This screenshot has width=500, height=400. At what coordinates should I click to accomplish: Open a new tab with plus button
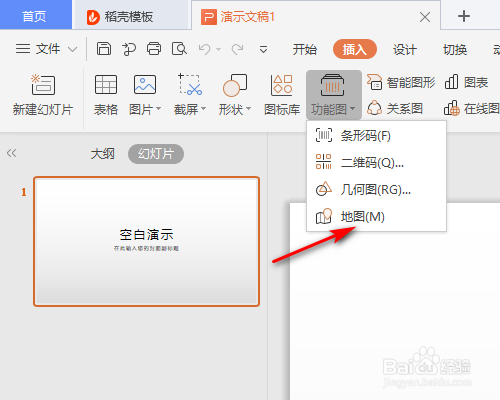464,16
